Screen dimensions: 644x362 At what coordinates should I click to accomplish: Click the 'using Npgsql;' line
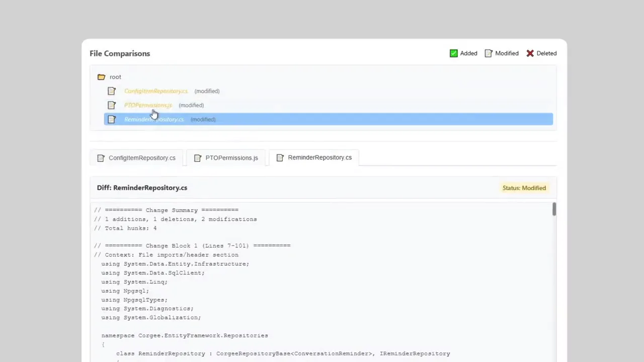point(125,291)
